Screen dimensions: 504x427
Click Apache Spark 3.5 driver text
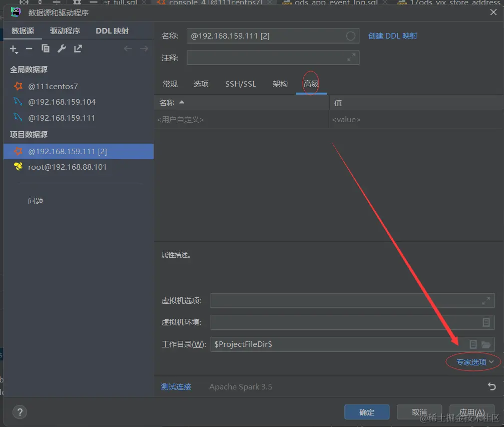[240, 387]
